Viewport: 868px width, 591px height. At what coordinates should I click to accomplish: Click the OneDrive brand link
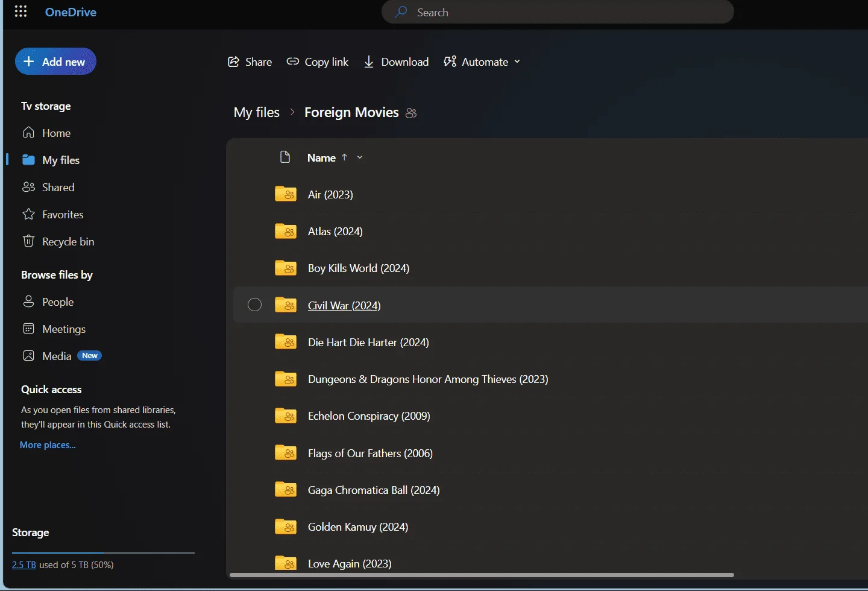(x=71, y=12)
